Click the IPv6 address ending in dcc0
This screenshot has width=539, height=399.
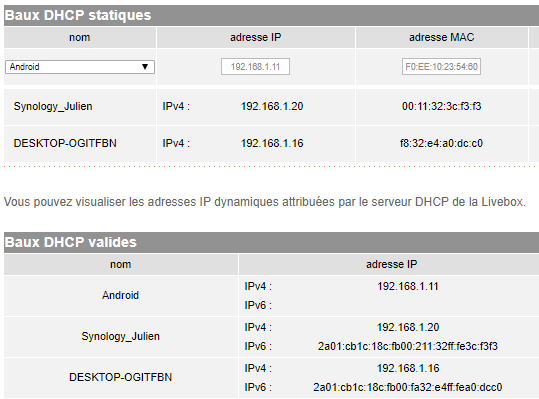[408, 387]
